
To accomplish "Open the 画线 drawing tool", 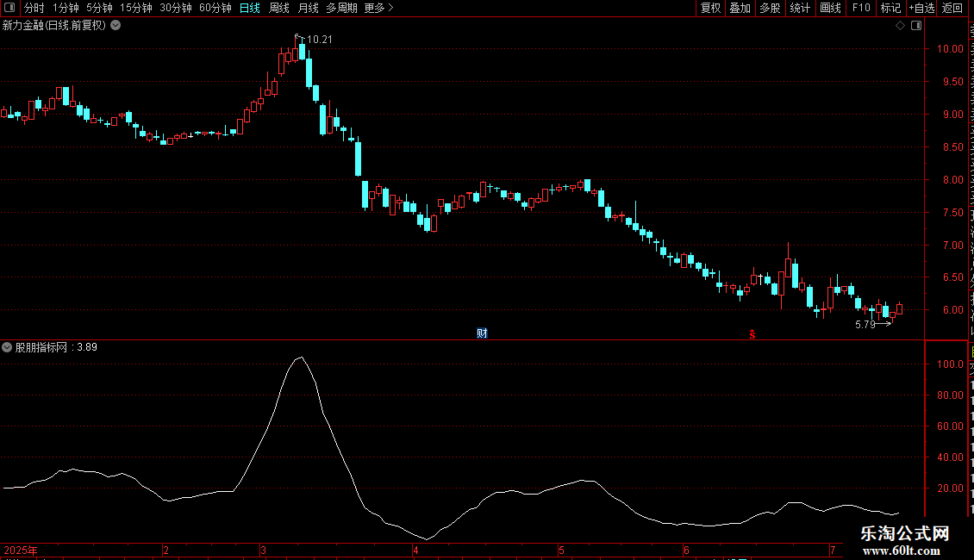I will click(830, 8).
